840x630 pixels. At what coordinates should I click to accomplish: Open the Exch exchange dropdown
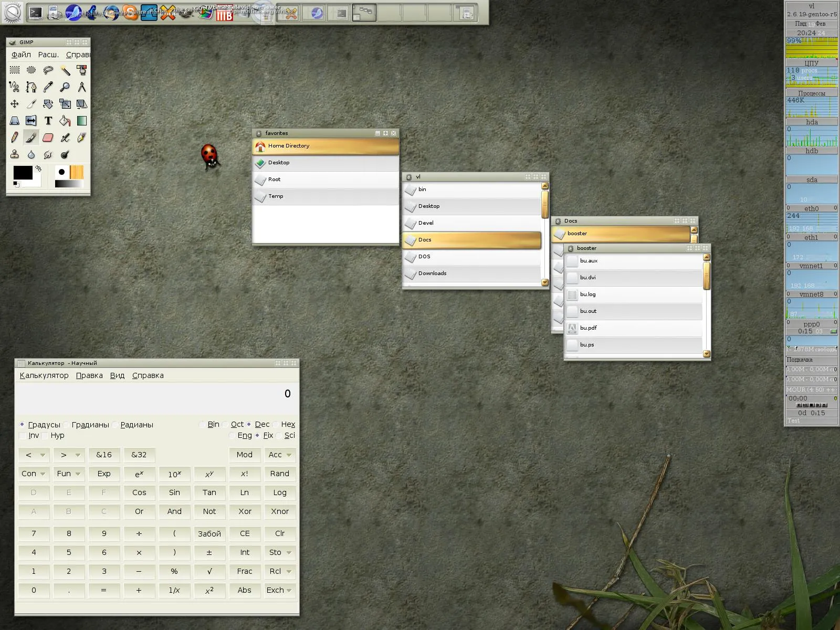(x=280, y=590)
